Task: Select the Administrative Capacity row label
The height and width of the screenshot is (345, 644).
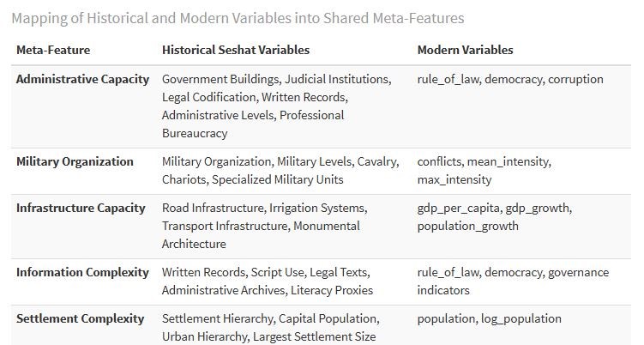Action: coord(82,79)
